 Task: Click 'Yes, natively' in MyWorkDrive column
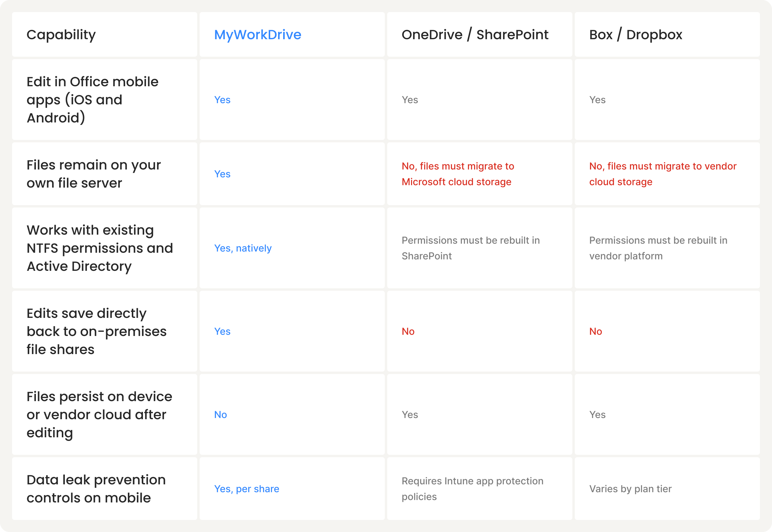tap(243, 248)
